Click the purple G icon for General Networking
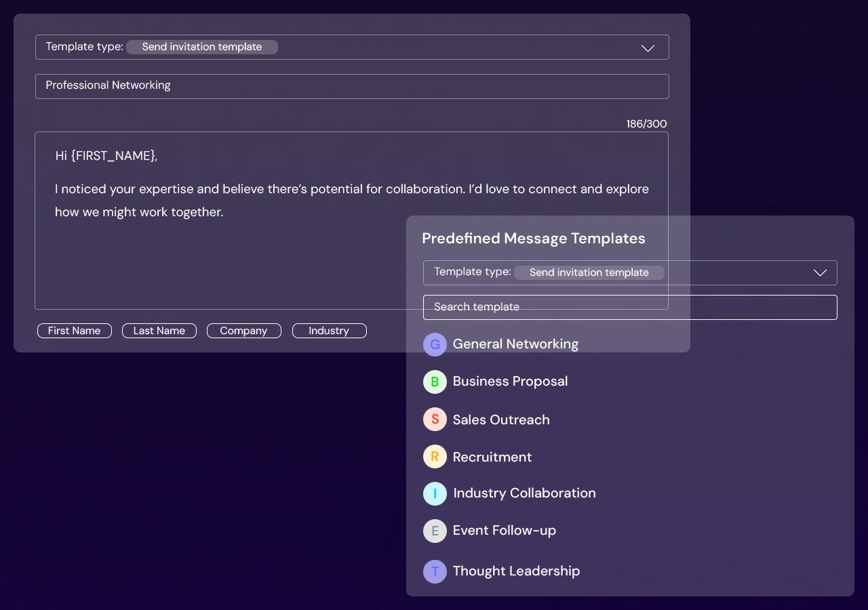868x610 pixels. (435, 344)
